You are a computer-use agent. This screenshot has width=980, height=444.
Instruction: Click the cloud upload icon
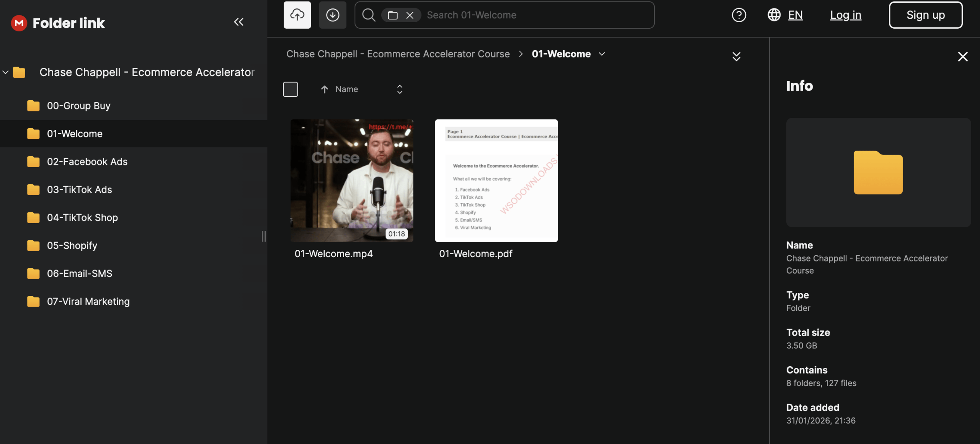click(x=297, y=15)
